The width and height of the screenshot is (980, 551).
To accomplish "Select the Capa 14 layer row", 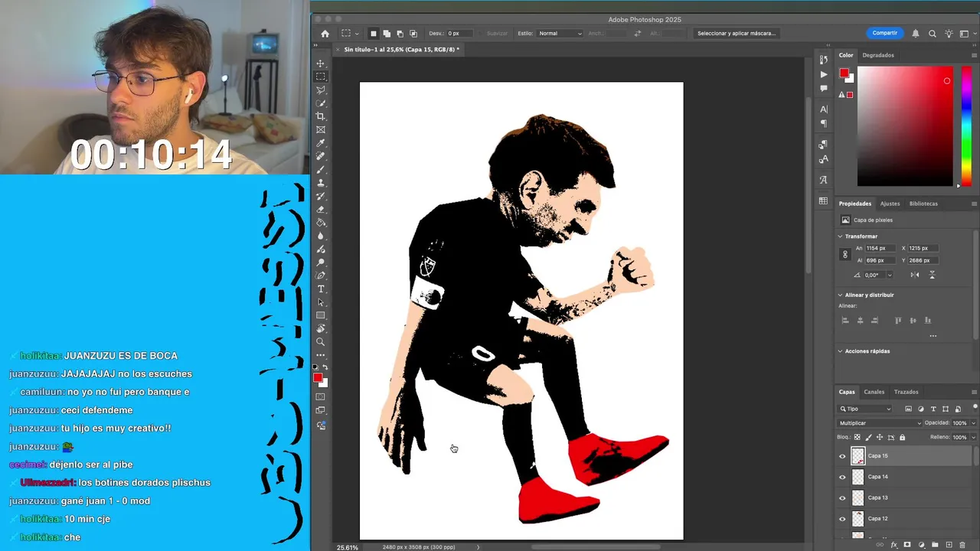I will pyautogui.click(x=904, y=477).
